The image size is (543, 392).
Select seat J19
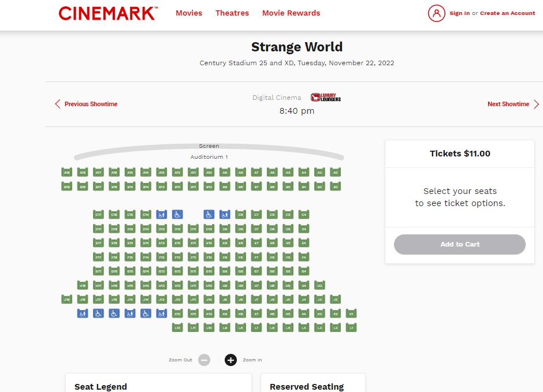point(67,299)
